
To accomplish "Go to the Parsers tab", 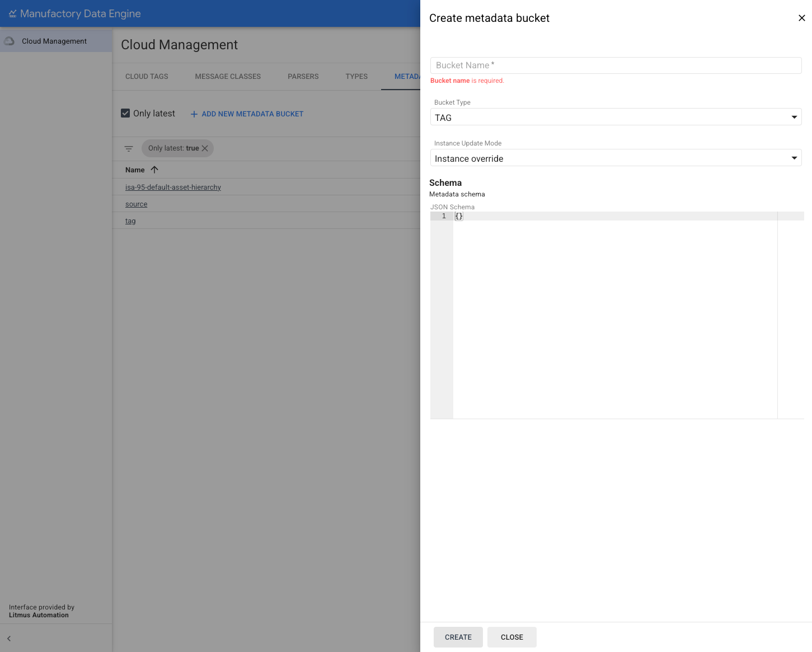I will coord(303,77).
